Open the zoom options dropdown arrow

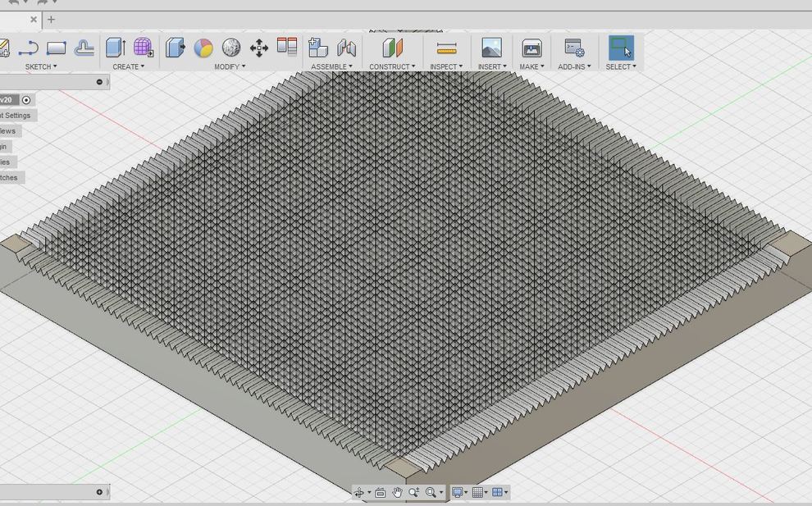click(x=440, y=493)
